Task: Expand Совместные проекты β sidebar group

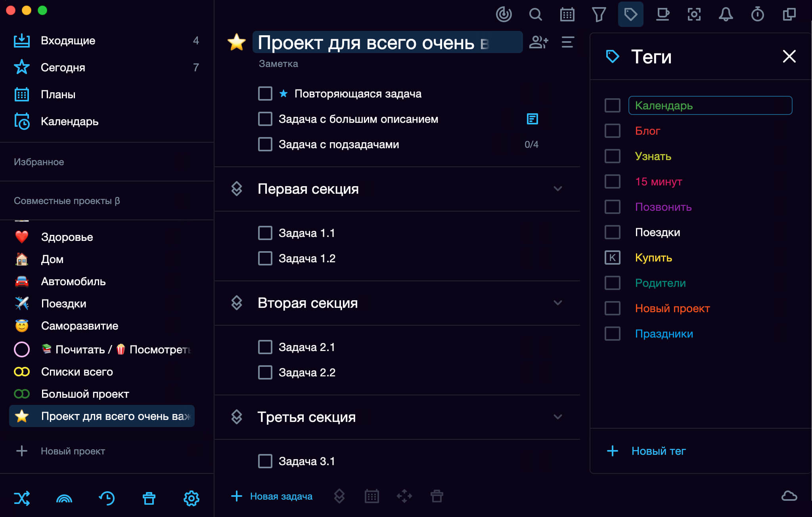Action: (x=67, y=201)
